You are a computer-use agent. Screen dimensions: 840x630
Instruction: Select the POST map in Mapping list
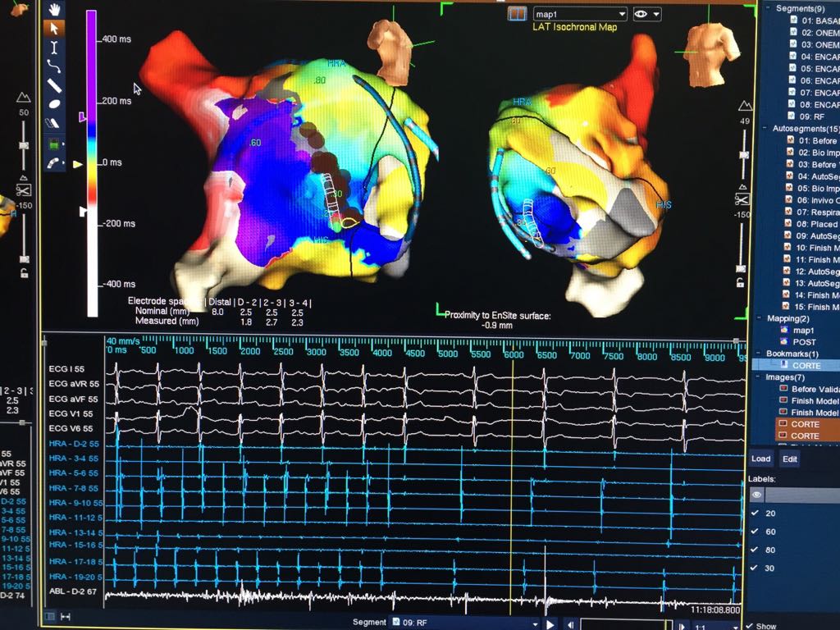pos(804,341)
